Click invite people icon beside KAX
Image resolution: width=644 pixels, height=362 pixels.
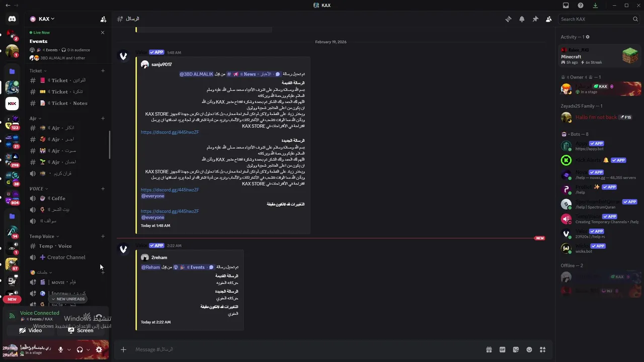[103, 19]
